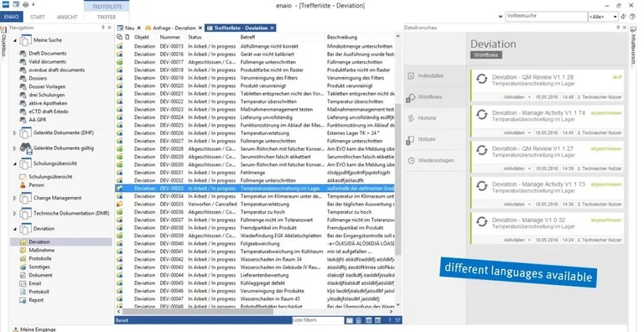
Task: Select aktive Apotheken saved search
Action: [48, 103]
